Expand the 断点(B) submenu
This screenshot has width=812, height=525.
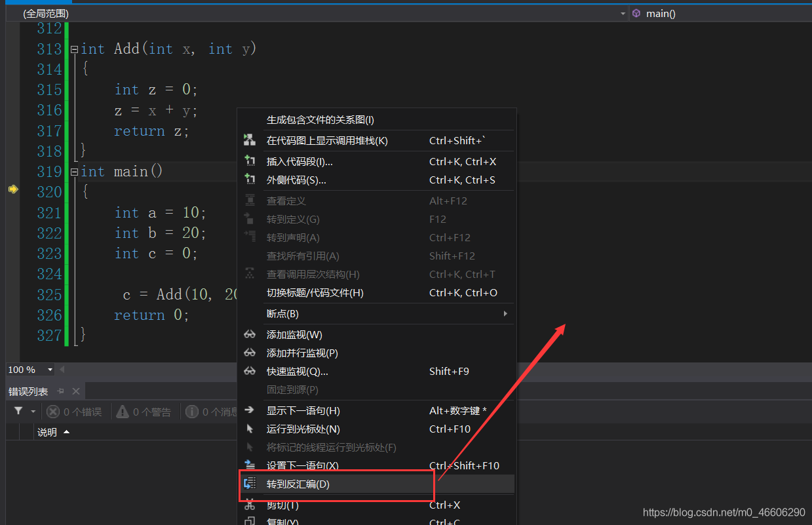click(x=505, y=313)
